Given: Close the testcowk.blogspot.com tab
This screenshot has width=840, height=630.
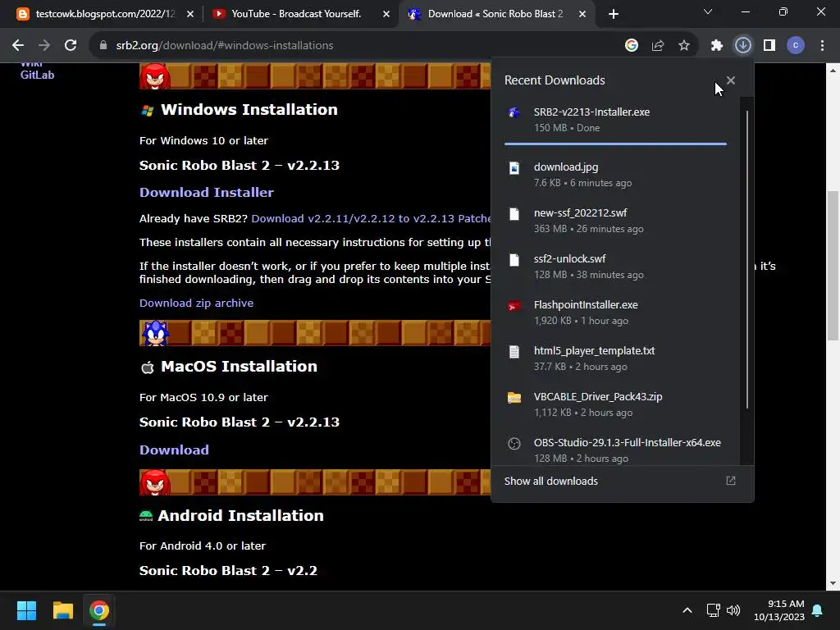Looking at the screenshot, I should tap(190, 15).
